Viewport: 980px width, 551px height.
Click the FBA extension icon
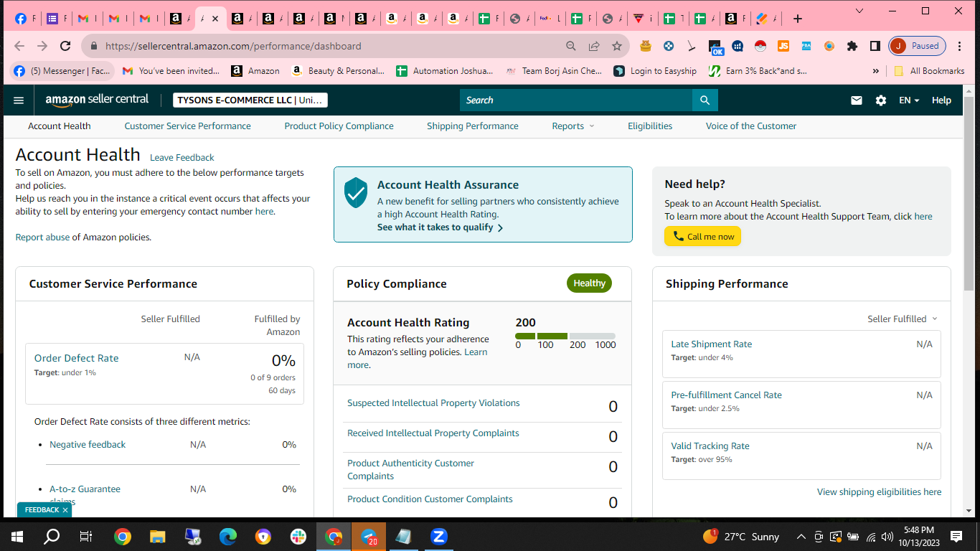pyautogui.click(x=806, y=46)
